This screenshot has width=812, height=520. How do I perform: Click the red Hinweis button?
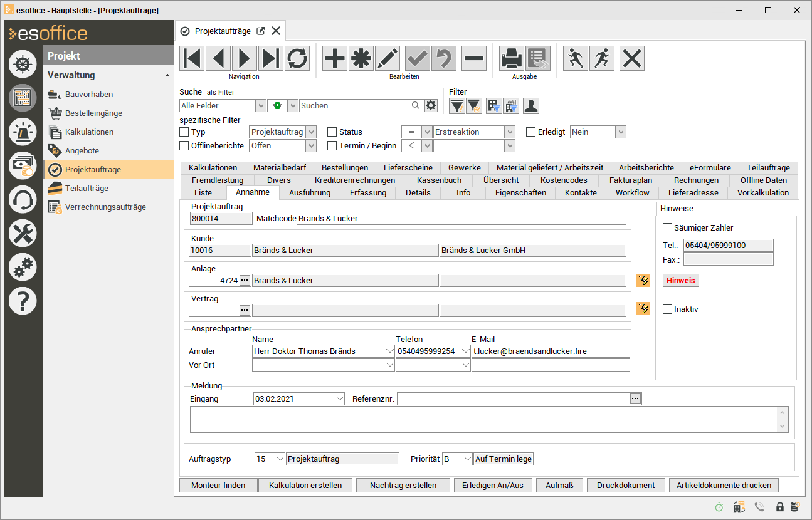(681, 281)
